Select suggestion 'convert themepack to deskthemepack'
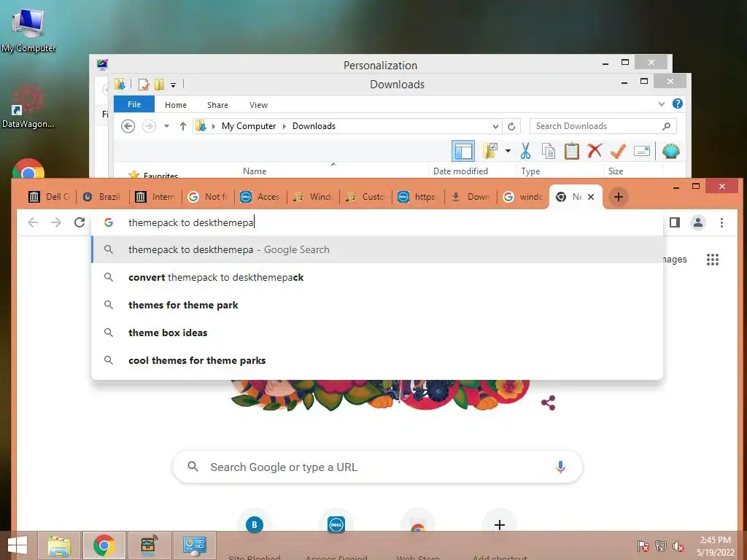The image size is (747, 560). [x=377, y=277]
